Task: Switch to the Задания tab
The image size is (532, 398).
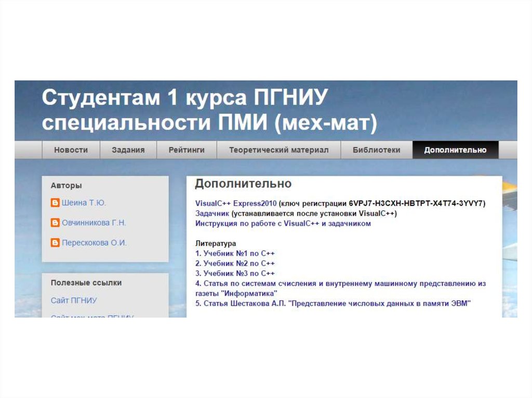Action: point(128,150)
